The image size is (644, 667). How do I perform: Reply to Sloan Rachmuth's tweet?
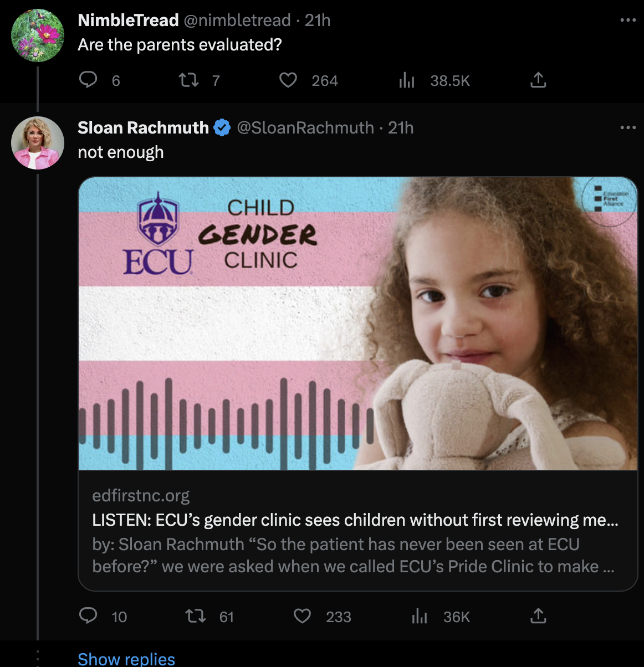(88, 616)
